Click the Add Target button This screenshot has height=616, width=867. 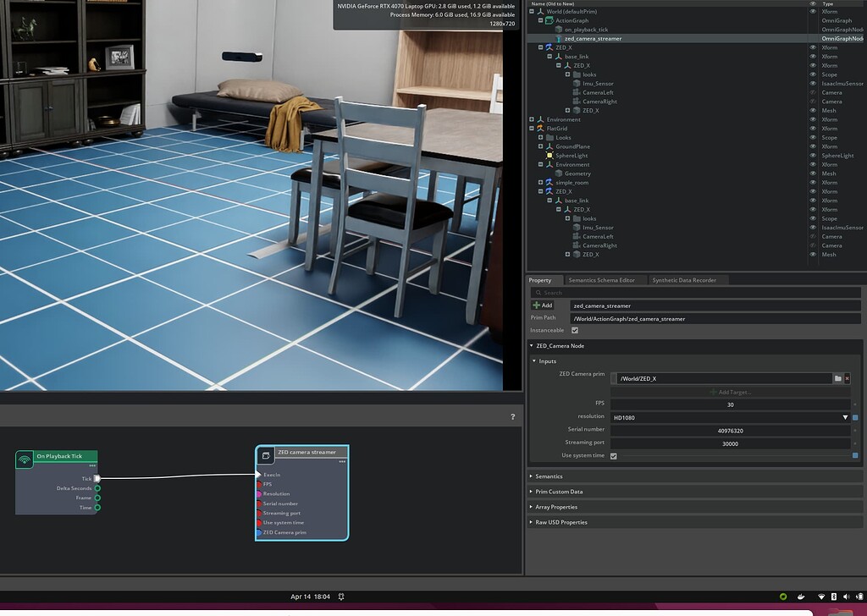731,391
